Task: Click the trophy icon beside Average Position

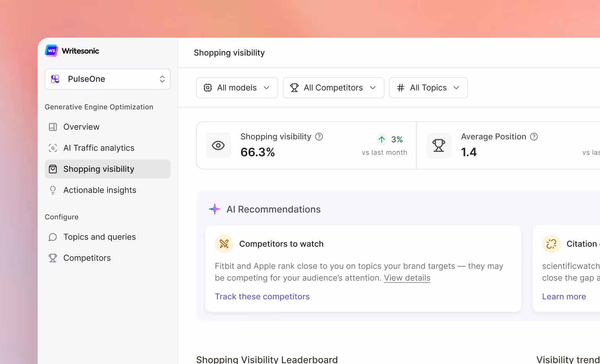Action: pos(439,146)
